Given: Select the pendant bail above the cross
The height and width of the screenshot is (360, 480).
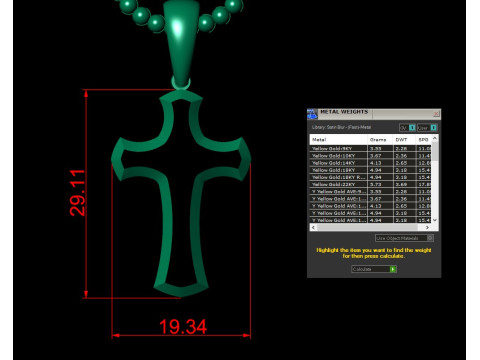Looking at the screenshot, I should point(181,43).
